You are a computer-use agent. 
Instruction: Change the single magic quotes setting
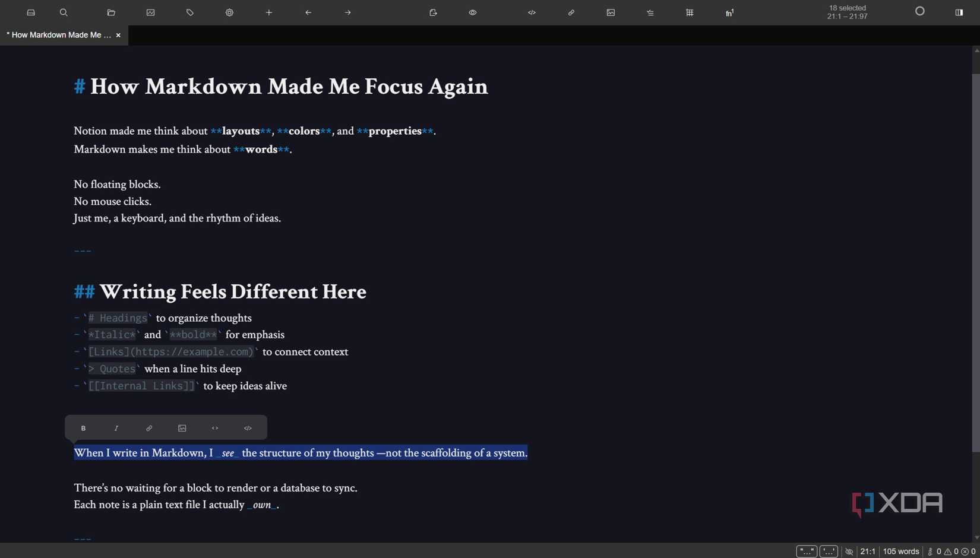829,551
